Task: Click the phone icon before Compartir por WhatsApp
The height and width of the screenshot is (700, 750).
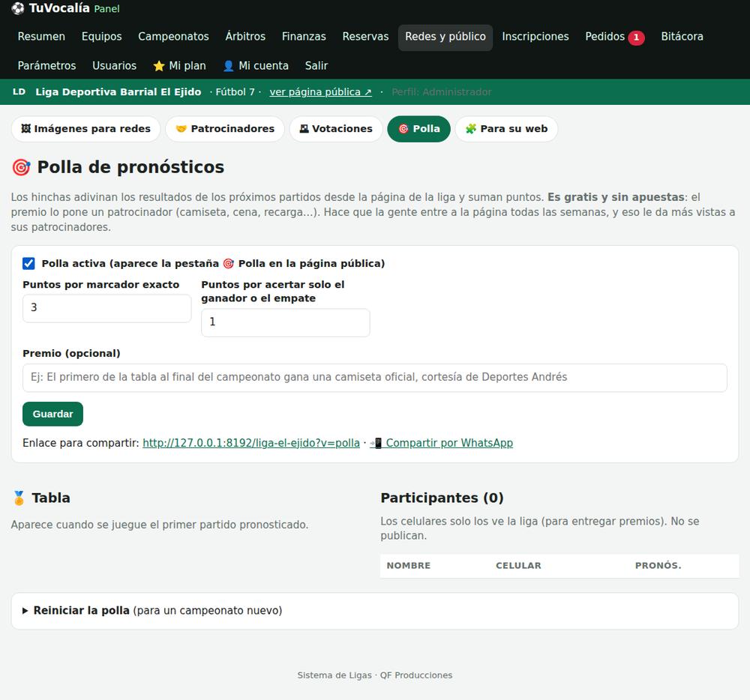Action: coord(376,443)
